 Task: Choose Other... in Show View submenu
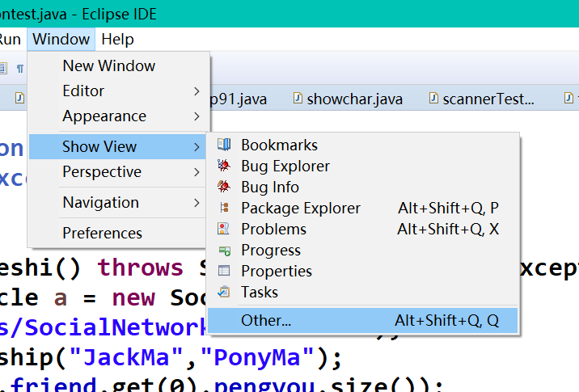363,320
